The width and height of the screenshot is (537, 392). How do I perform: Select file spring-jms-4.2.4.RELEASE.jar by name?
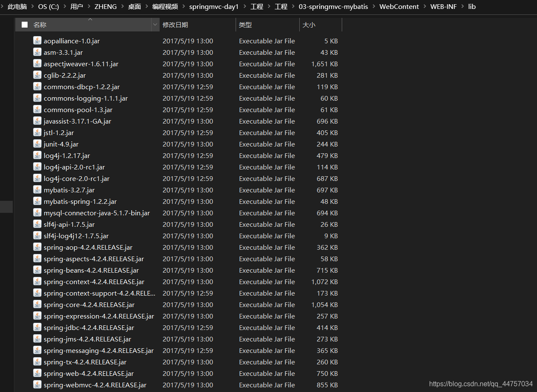pos(87,339)
